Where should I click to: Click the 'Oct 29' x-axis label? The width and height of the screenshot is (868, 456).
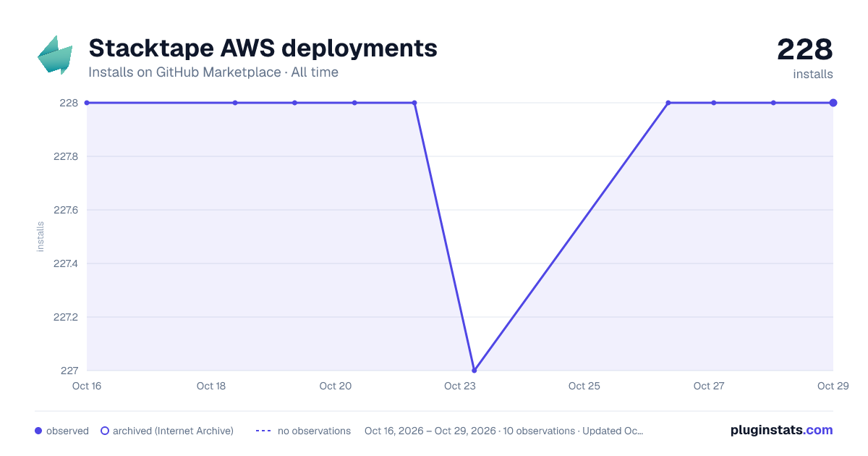pyautogui.click(x=833, y=386)
